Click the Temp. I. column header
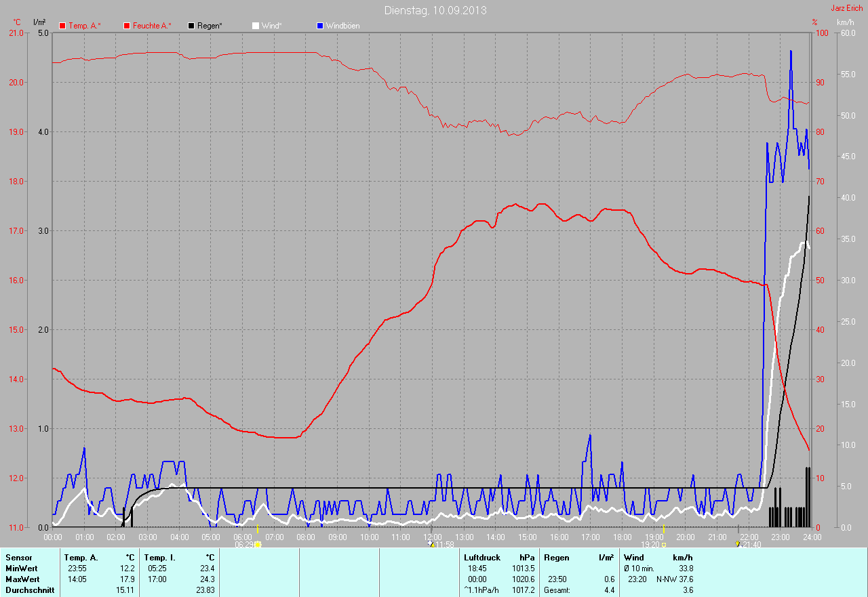 point(160,558)
